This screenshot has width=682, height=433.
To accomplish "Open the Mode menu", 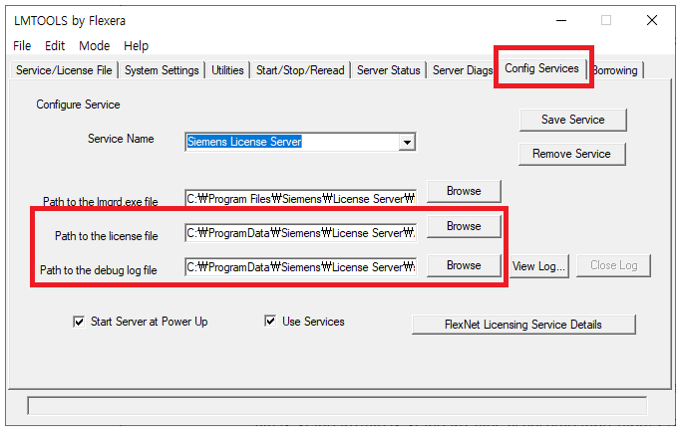I will pyautogui.click(x=94, y=46).
